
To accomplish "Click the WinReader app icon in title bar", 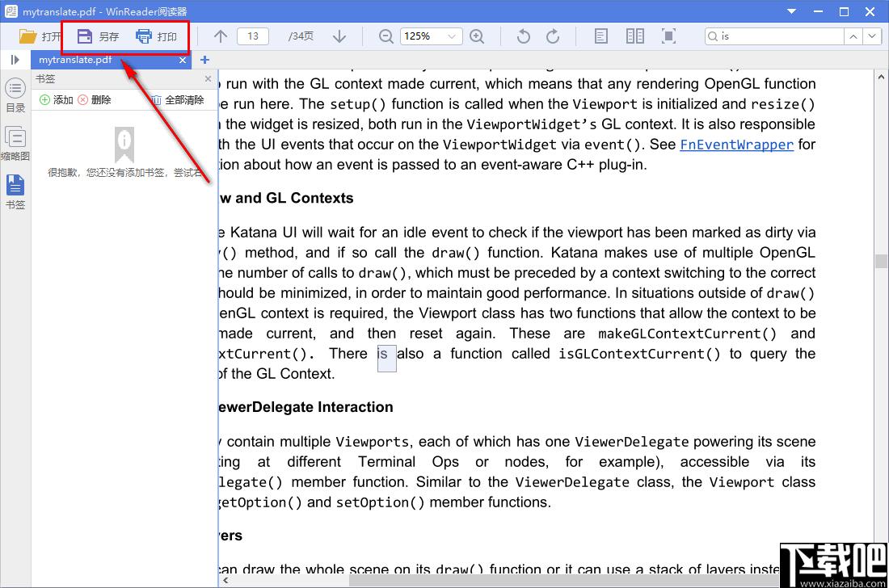I will point(11,10).
